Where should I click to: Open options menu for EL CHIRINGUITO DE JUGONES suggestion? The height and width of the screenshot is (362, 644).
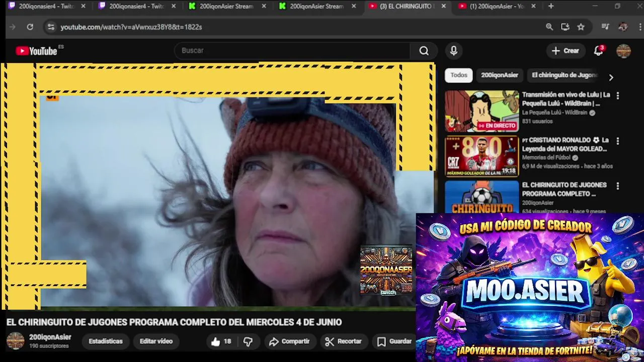618,186
